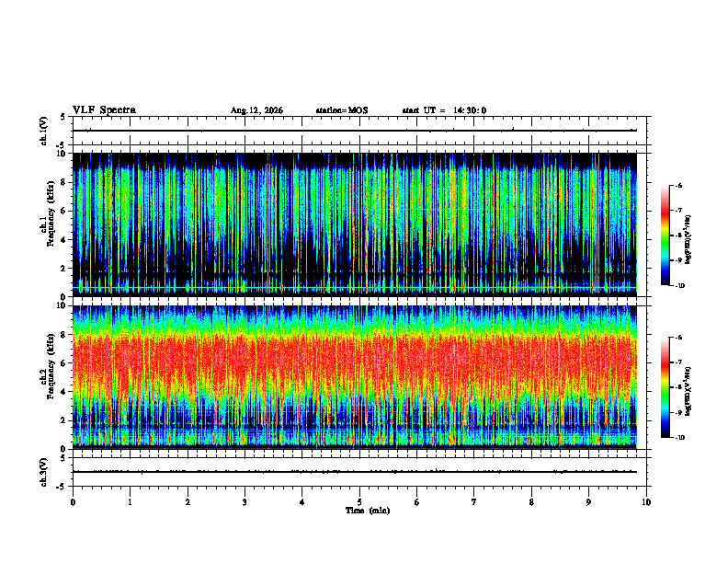Click the ch.1(V) axis label
This screenshot has height=563, width=728.
(44, 131)
